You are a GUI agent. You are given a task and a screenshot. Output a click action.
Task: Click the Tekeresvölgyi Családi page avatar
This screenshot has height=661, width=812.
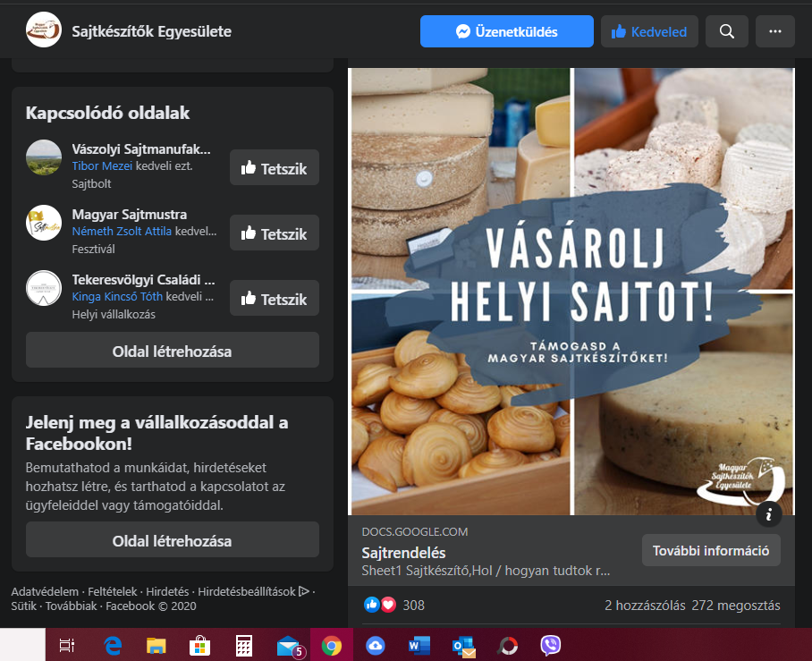tap(44, 288)
